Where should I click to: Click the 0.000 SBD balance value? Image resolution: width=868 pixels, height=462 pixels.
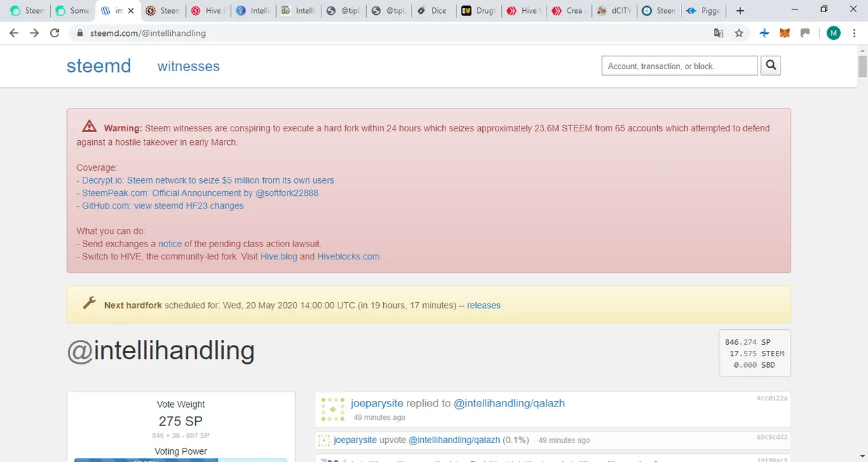tap(755, 365)
